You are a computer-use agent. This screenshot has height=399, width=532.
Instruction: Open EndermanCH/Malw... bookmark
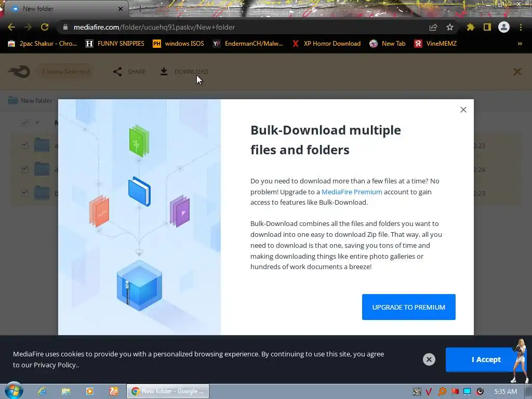click(x=248, y=44)
